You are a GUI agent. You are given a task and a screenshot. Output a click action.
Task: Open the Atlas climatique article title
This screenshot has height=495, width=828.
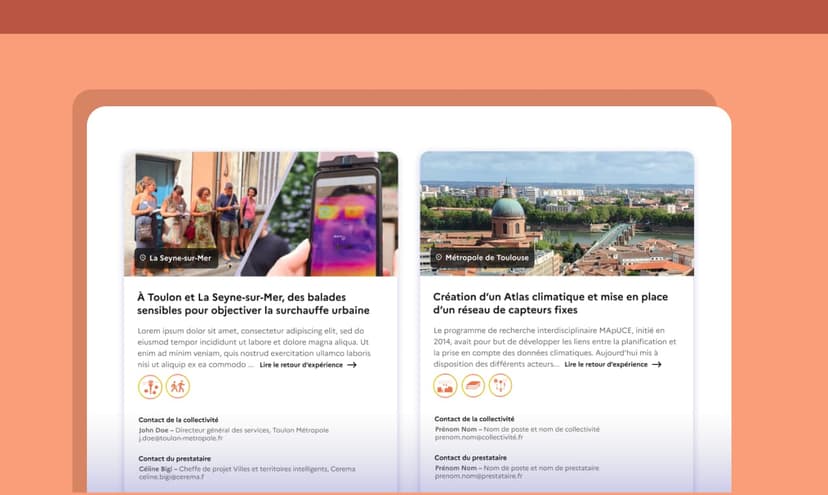pos(549,303)
